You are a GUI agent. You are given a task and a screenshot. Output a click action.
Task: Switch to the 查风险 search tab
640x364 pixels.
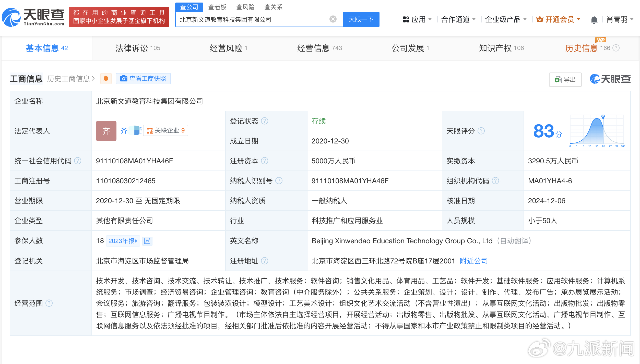pos(245,7)
